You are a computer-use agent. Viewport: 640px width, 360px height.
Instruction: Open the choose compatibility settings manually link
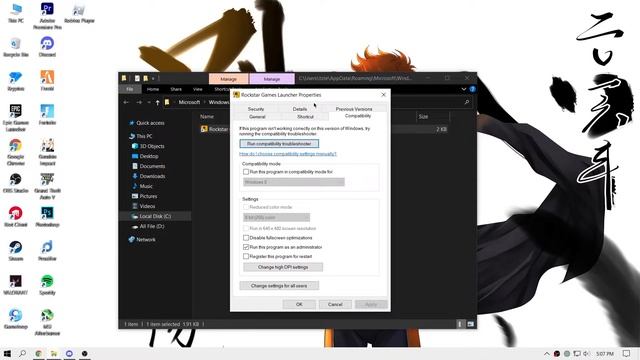pos(288,154)
